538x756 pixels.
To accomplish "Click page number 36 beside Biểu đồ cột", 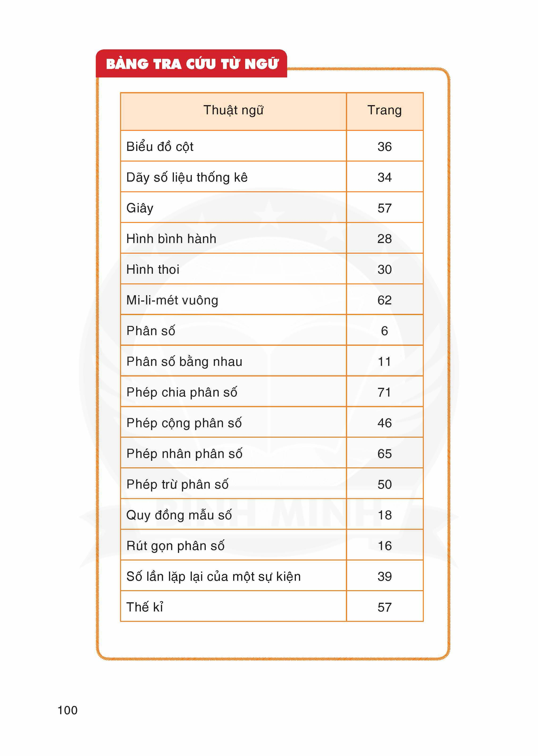I will click(x=384, y=147).
